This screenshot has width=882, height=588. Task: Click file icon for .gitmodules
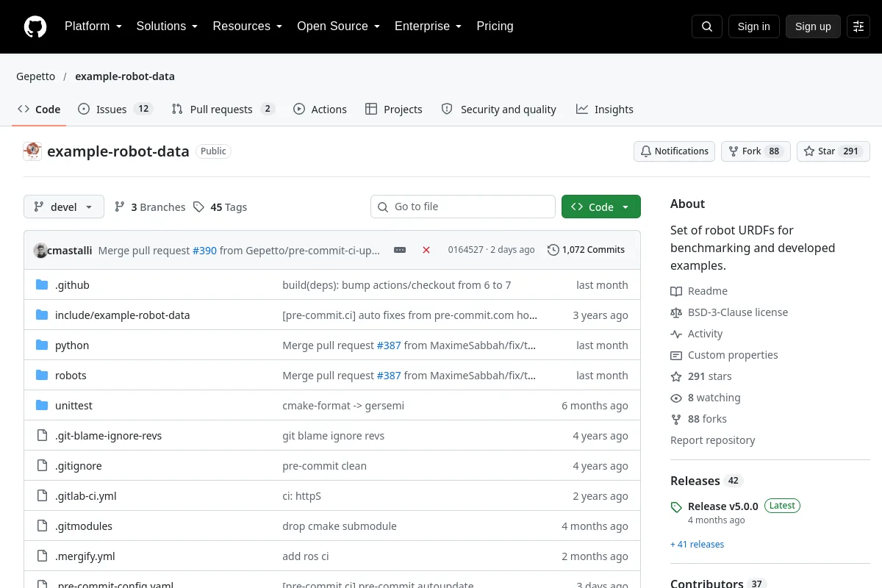click(42, 526)
